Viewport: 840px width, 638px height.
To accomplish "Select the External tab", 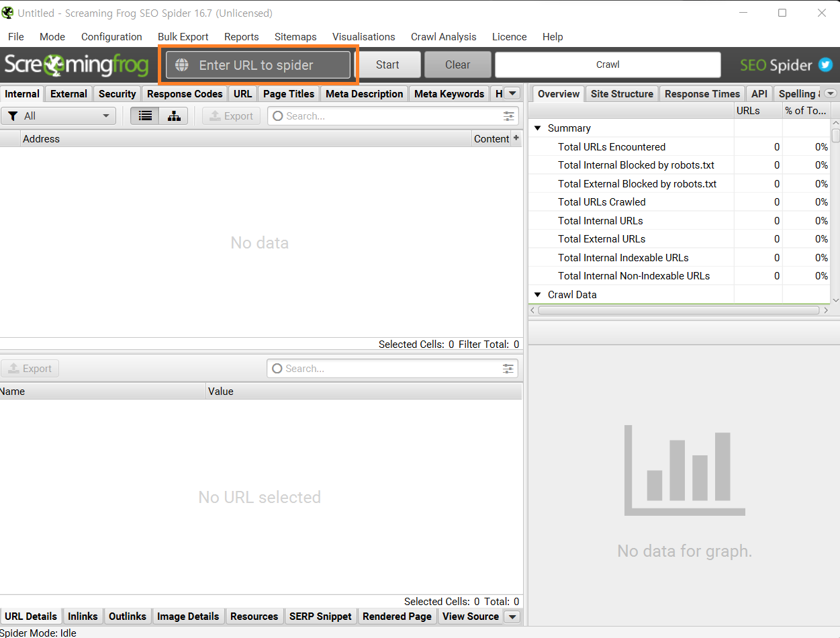I will click(x=68, y=94).
